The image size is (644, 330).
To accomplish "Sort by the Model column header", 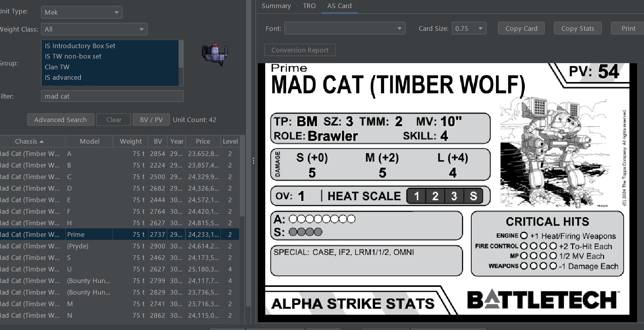I will click(x=89, y=141).
